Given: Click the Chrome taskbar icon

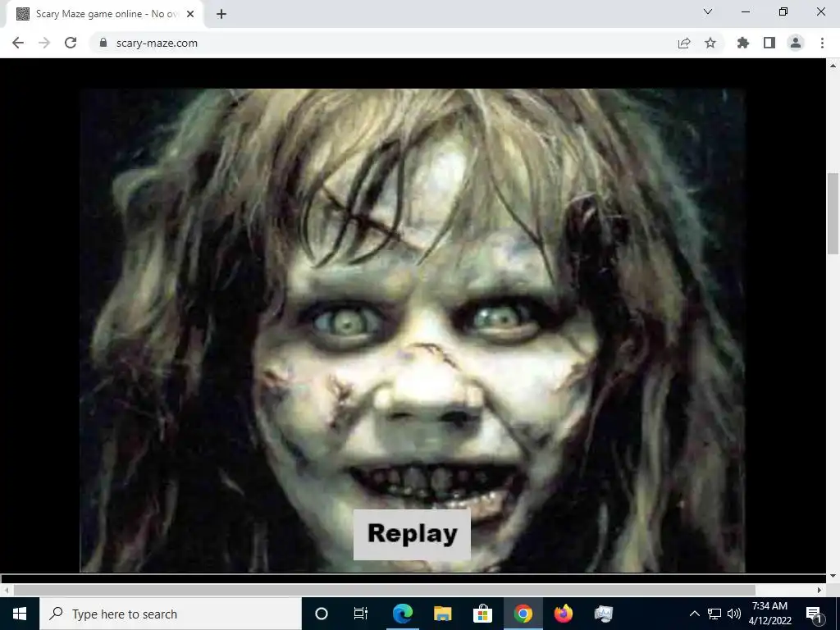Looking at the screenshot, I should (x=523, y=614).
